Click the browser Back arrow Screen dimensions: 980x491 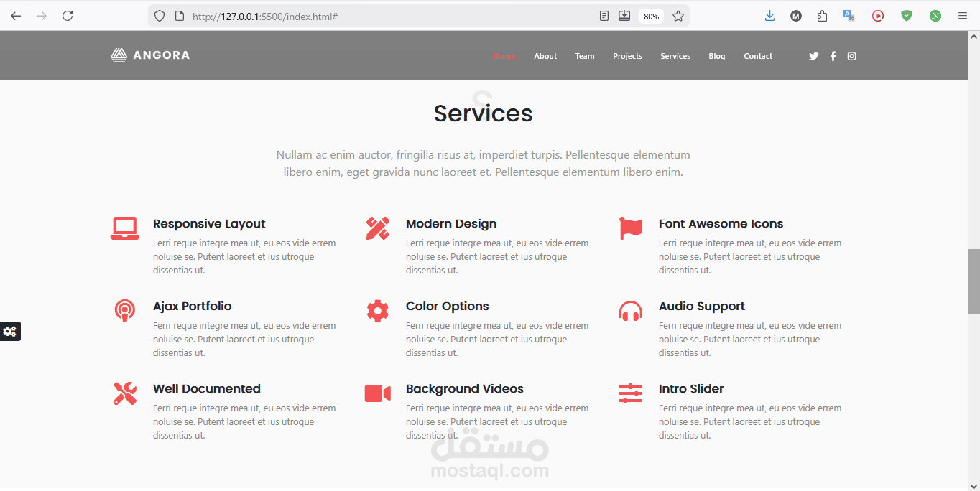point(16,16)
